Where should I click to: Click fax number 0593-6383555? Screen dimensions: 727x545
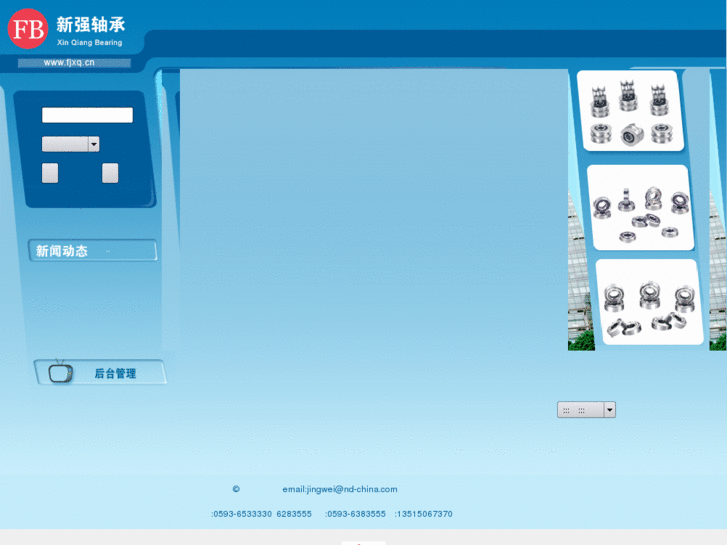357,514
